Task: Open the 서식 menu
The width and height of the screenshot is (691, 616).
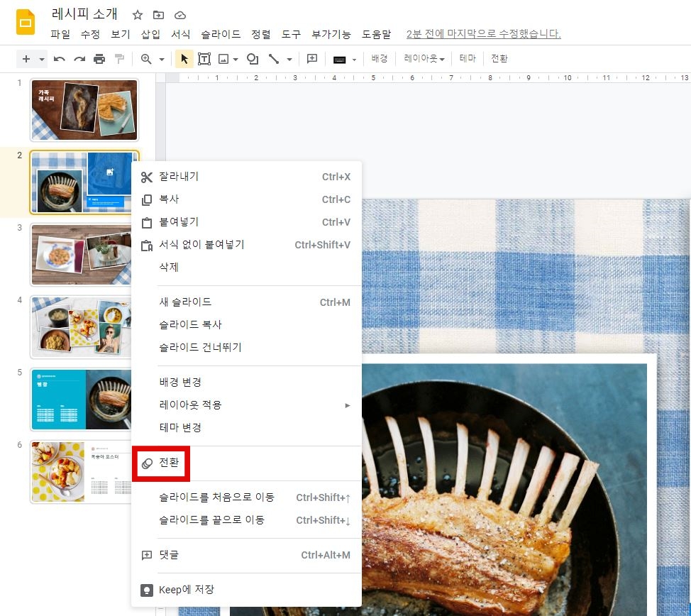Action: tap(181, 34)
